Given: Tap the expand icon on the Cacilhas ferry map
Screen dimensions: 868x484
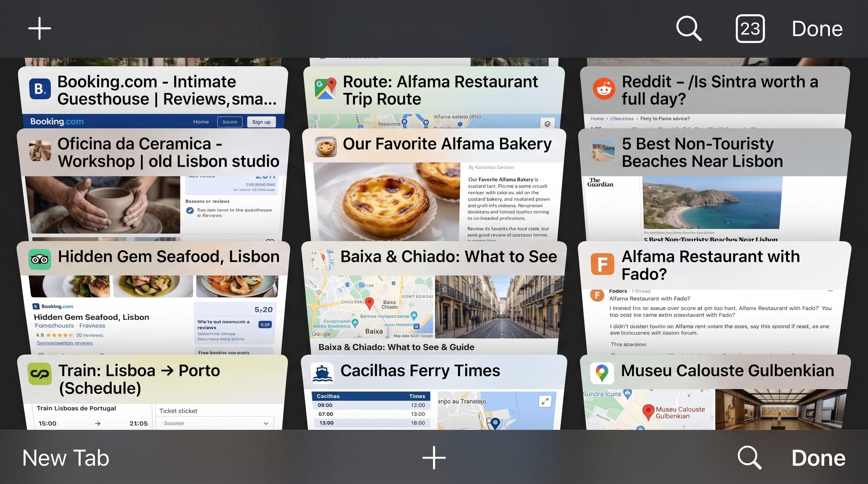Looking at the screenshot, I should click(545, 401).
